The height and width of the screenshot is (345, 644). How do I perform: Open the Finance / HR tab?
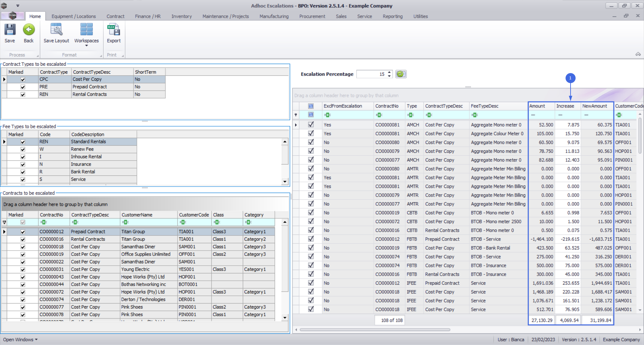(x=148, y=16)
